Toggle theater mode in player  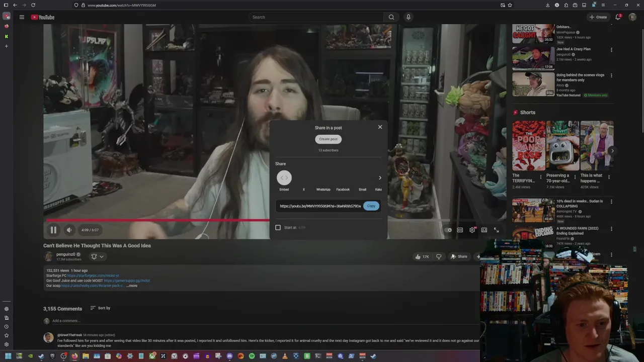pos(484,230)
